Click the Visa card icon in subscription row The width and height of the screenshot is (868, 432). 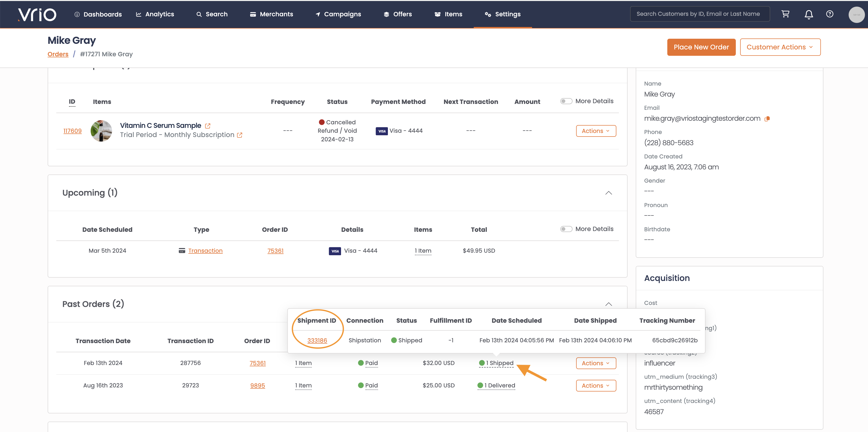[x=382, y=131]
